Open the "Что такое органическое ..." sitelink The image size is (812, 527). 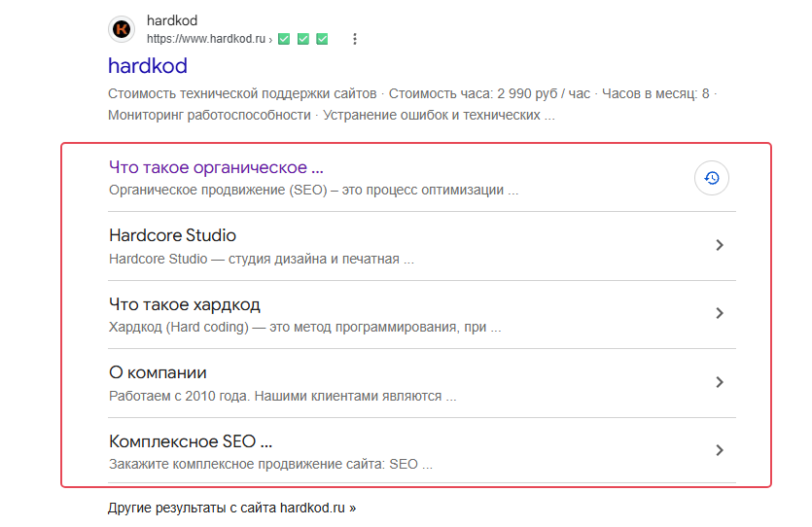[216, 167]
